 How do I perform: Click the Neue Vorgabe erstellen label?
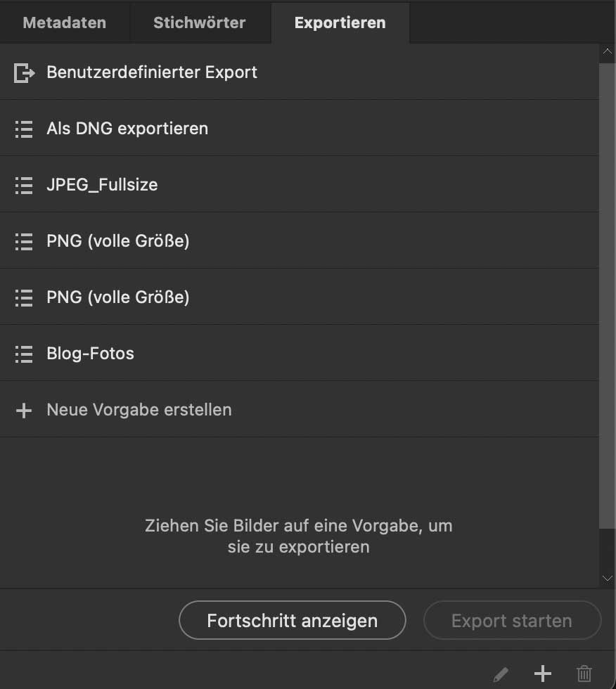pos(139,410)
